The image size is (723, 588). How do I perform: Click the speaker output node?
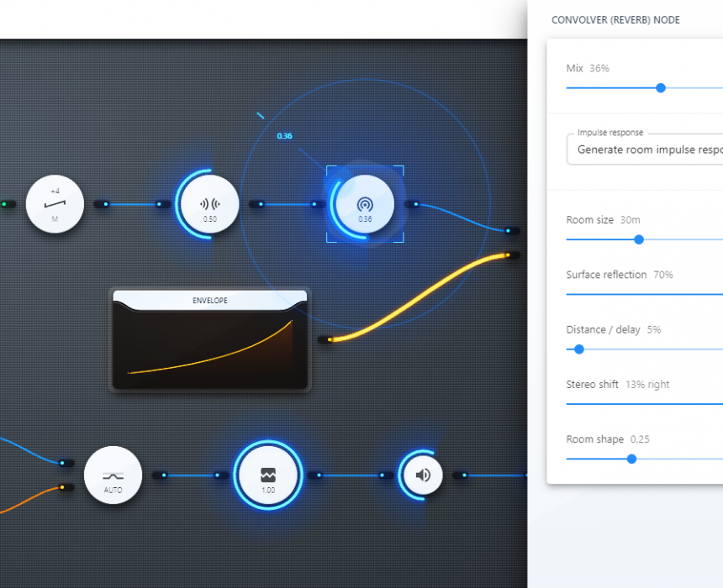pos(421,475)
